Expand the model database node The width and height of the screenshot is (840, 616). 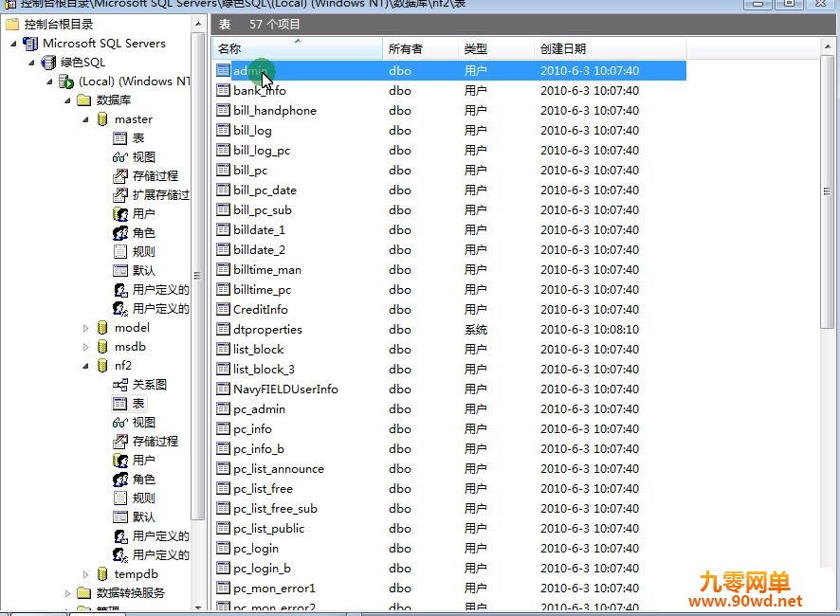(x=85, y=328)
